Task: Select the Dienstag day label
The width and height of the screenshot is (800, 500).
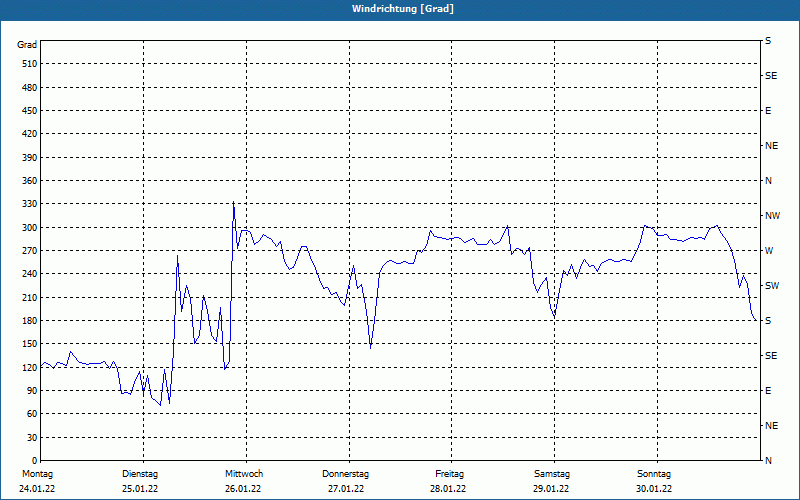Action: coord(140,474)
